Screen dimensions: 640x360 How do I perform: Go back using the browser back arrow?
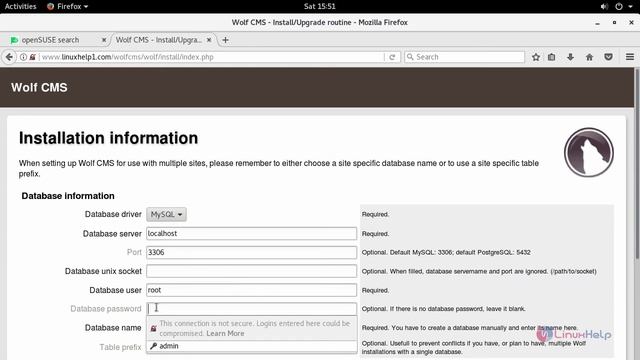[x=9, y=57]
